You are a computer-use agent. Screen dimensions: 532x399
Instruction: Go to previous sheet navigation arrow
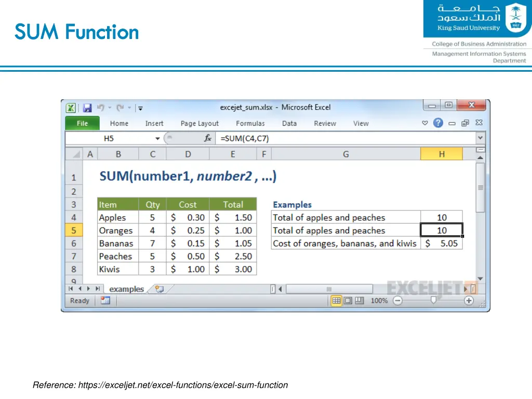point(79,289)
